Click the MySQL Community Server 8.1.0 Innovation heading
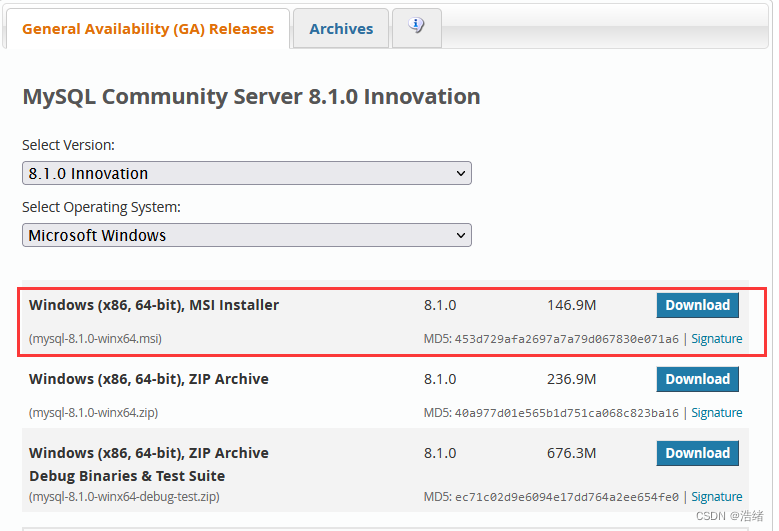 [251, 97]
